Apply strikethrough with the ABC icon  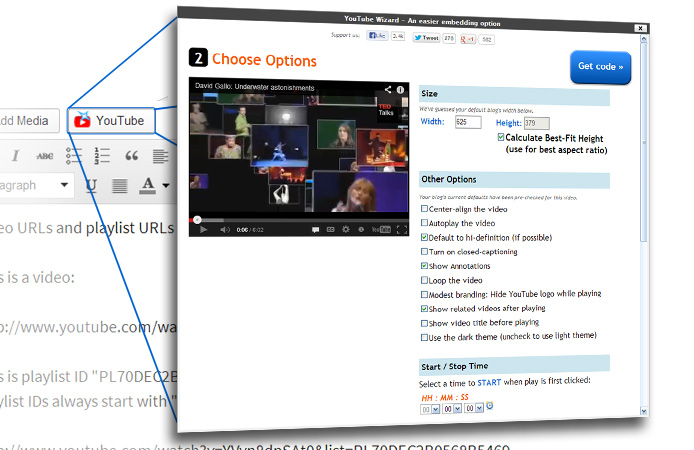point(45,156)
